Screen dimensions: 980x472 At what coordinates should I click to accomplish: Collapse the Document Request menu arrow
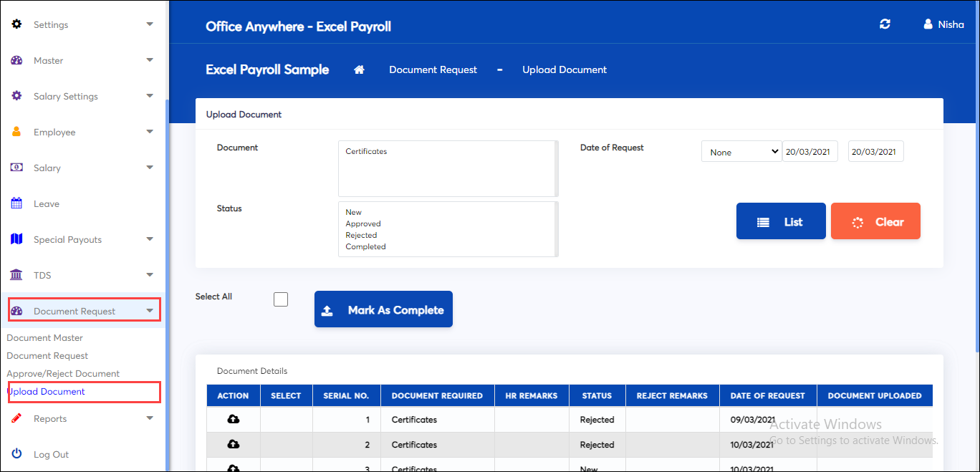150,311
